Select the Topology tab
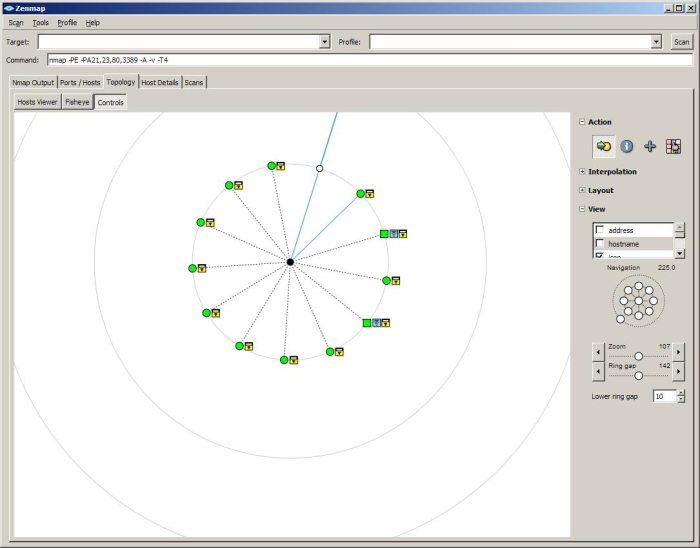The height and width of the screenshot is (548, 700). click(121, 82)
